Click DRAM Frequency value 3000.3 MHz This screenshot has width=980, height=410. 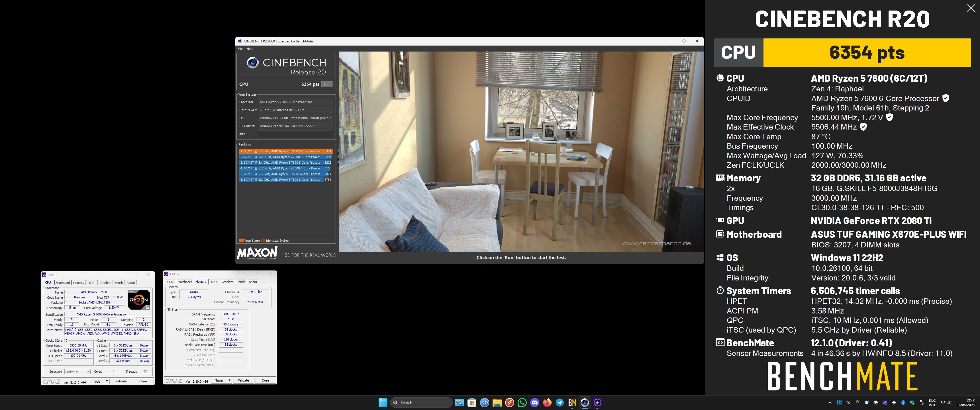click(230, 314)
